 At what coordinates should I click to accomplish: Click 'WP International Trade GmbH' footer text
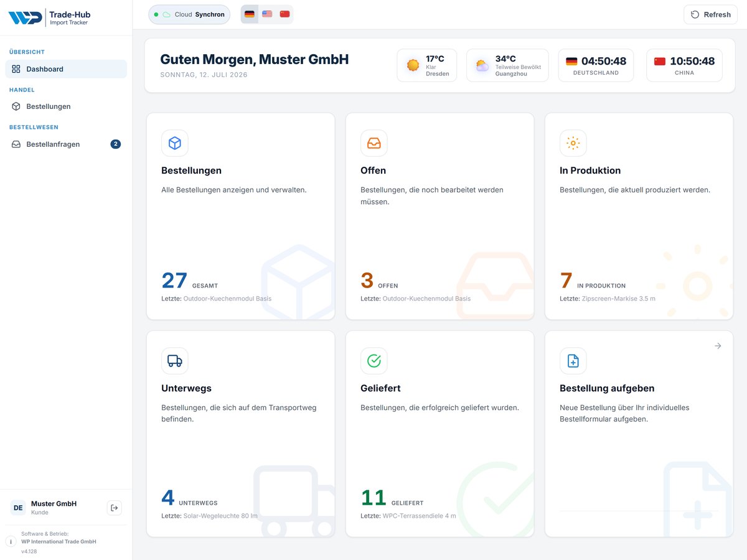point(59,542)
